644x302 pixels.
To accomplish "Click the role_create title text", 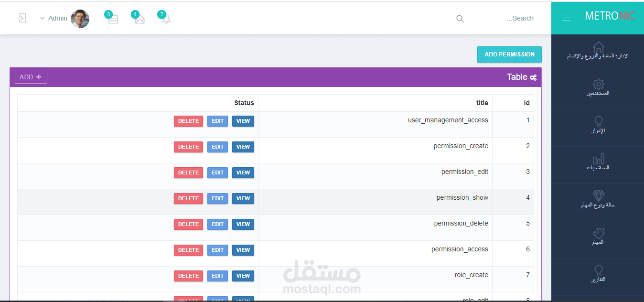I will coord(472,275).
